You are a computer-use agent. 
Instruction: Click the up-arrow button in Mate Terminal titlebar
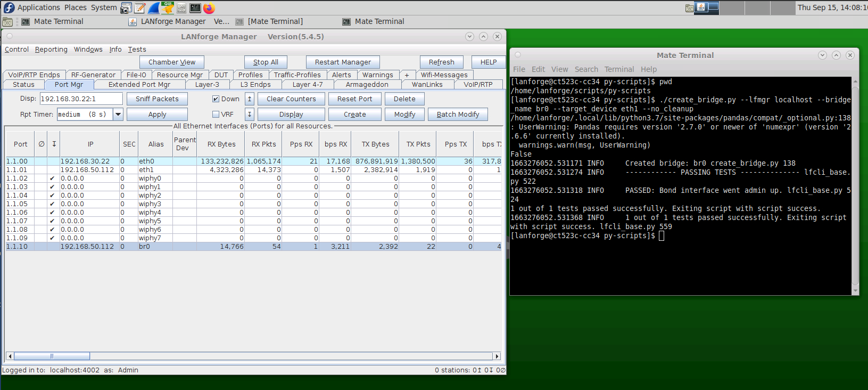point(836,55)
